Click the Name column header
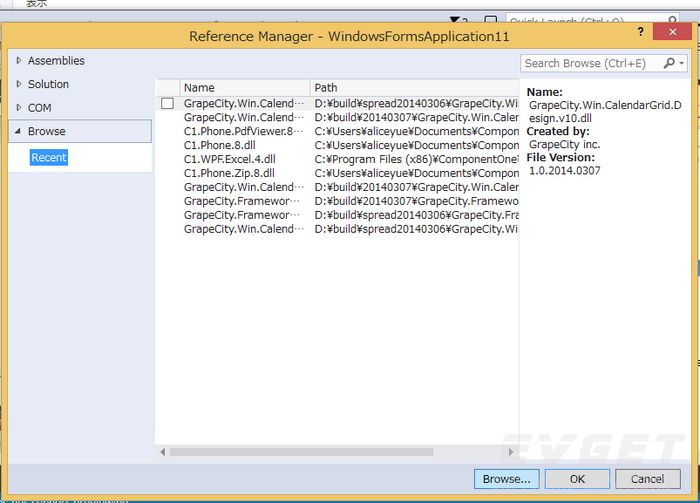700x503 pixels. click(244, 87)
